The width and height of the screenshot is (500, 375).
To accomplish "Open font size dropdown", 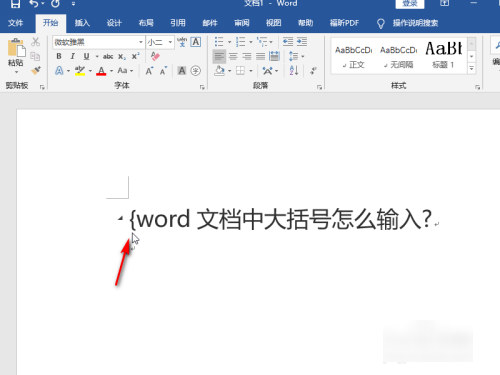I will [x=170, y=42].
